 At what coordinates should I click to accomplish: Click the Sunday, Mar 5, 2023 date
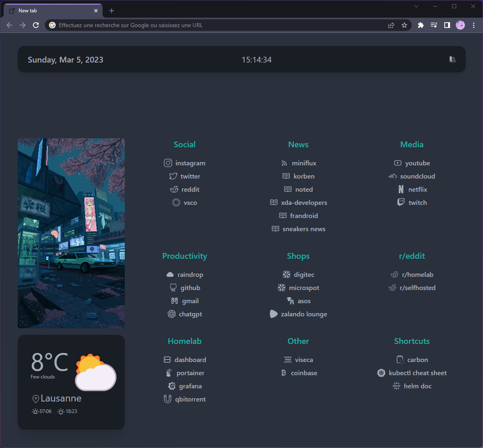click(65, 60)
